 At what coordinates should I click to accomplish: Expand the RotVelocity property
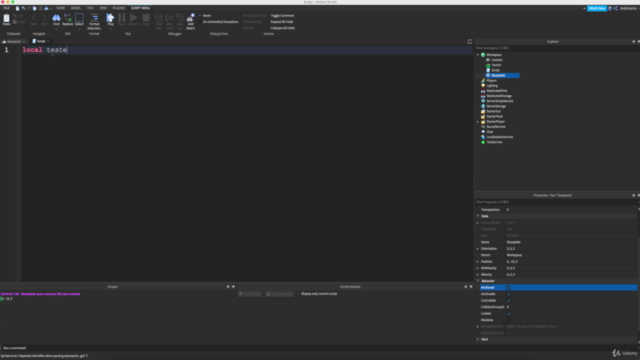478,268
